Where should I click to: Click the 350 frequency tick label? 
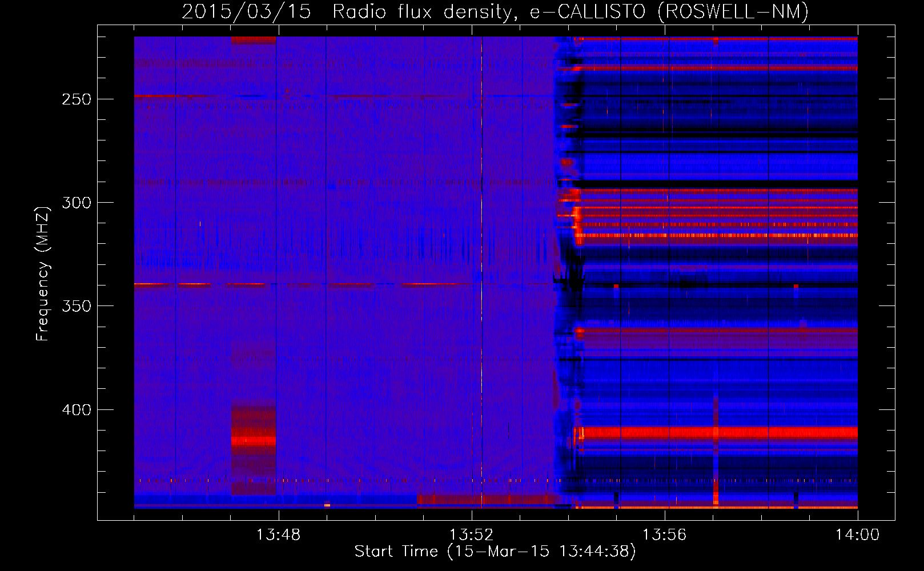(x=76, y=306)
